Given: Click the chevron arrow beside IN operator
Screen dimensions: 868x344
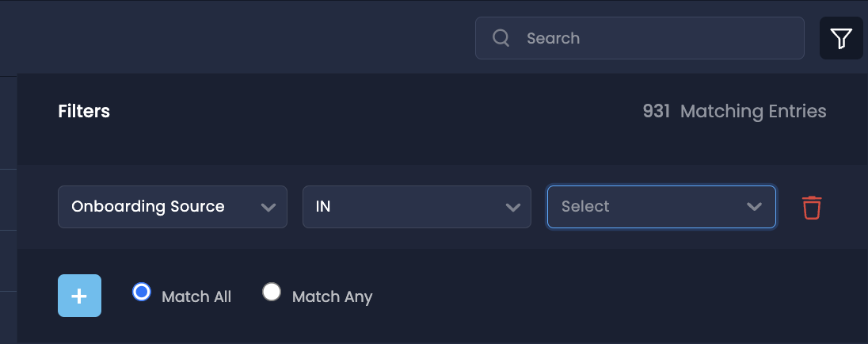Looking at the screenshot, I should pos(513,207).
